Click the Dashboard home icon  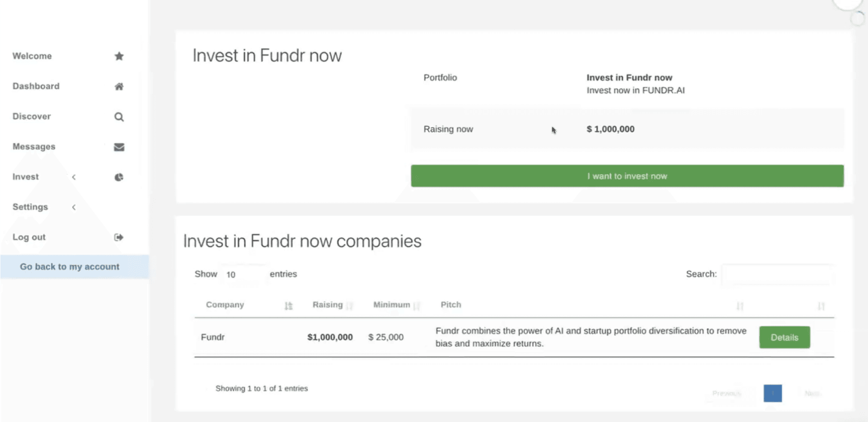[x=119, y=86]
